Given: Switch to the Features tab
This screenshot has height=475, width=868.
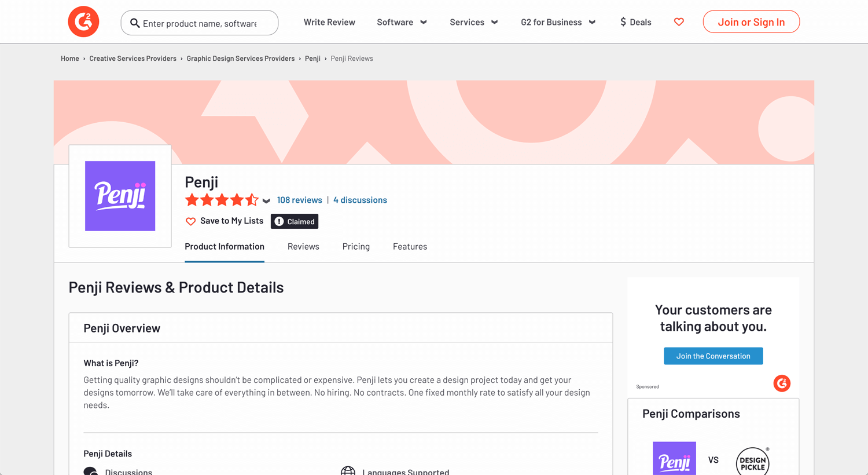Looking at the screenshot, I should point(410,247).
